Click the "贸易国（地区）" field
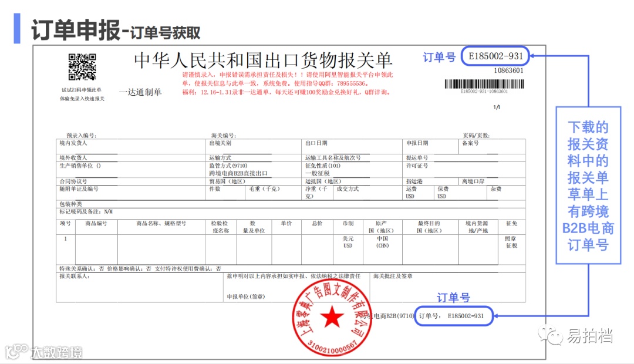 pos(254,181)
